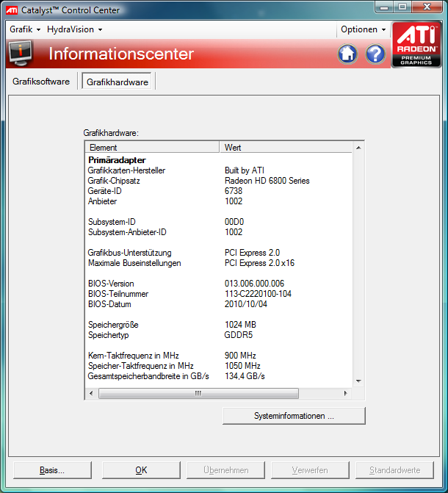Select the Grafikbus-Unterstützung row
Image resolution: width=448 pixels, height=493 pixels.
click(x=219, y=253)
